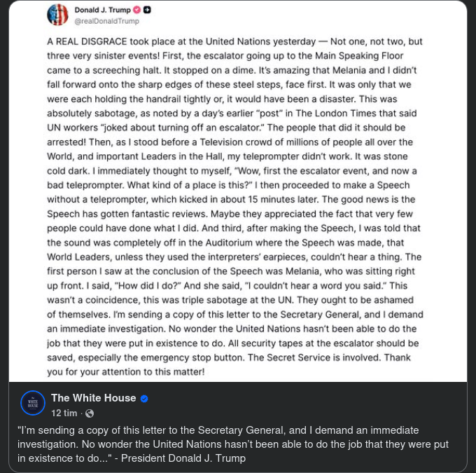476x473 pixels.
Task: Click Donald J. Trump's flag profile picture
Action: click(57, 15)
